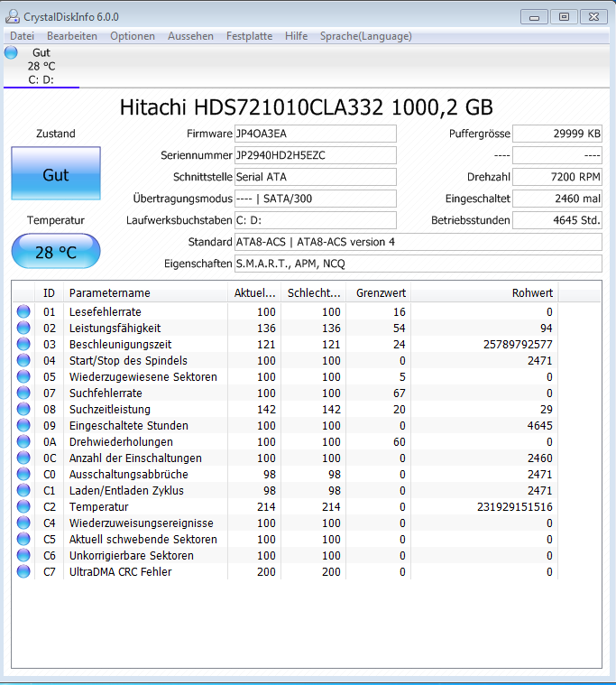Click status orb for Lesefehlerrate row

click(x=23, y=311)
